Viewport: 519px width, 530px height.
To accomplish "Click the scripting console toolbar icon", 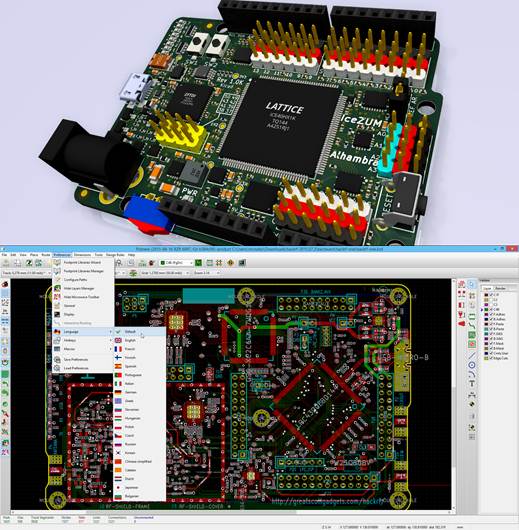I will pyautogui.click(x=242, y=263).
